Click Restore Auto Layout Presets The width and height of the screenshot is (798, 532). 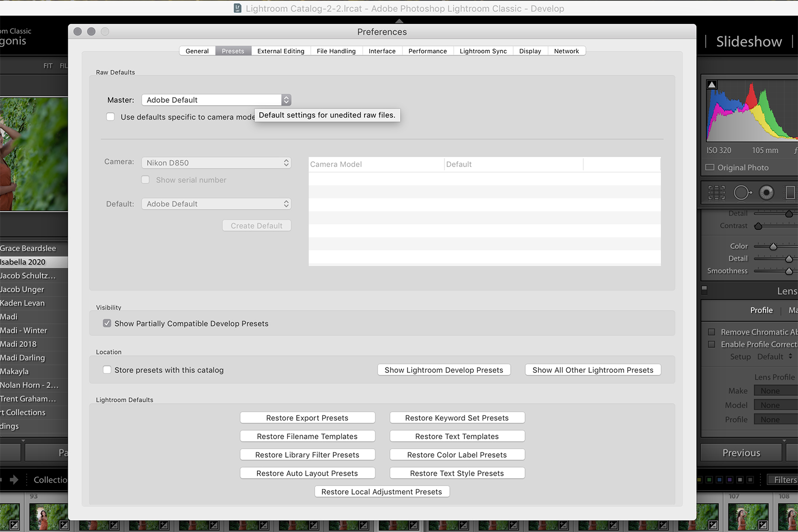(307, 473)
